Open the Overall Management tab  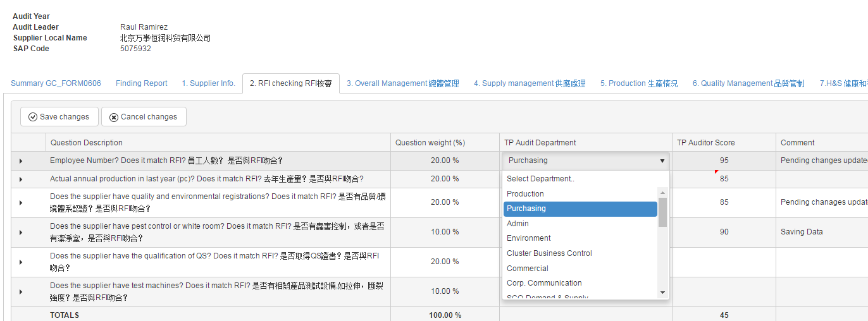[x=402, y=83]
